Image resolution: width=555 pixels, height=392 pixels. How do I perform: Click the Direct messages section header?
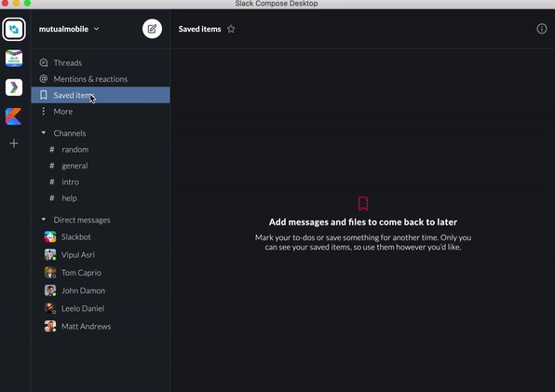point(82,220)
